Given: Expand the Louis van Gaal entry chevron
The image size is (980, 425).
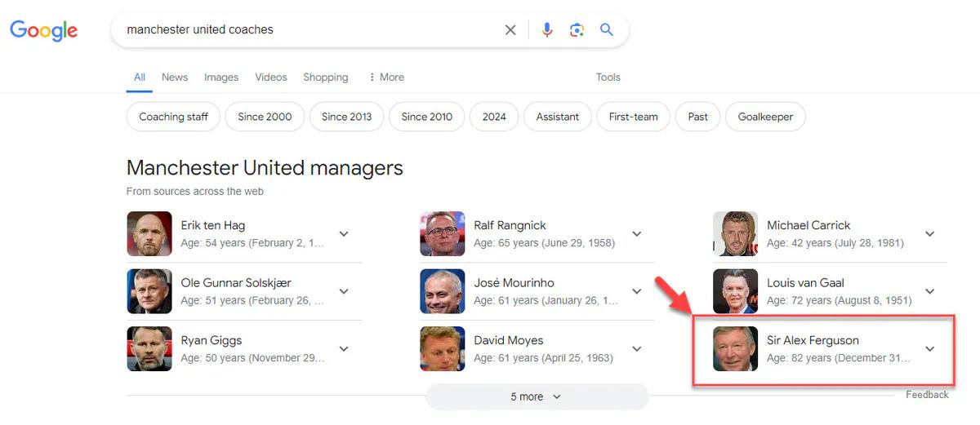Looking at the screenshot, I should pyautogui.click(x=929, y=291).
